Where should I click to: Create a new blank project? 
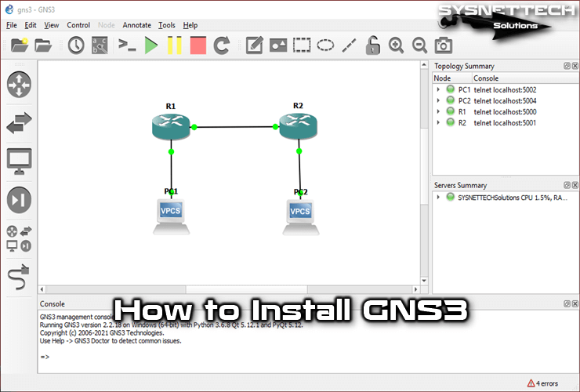click(x=20, y=45)
